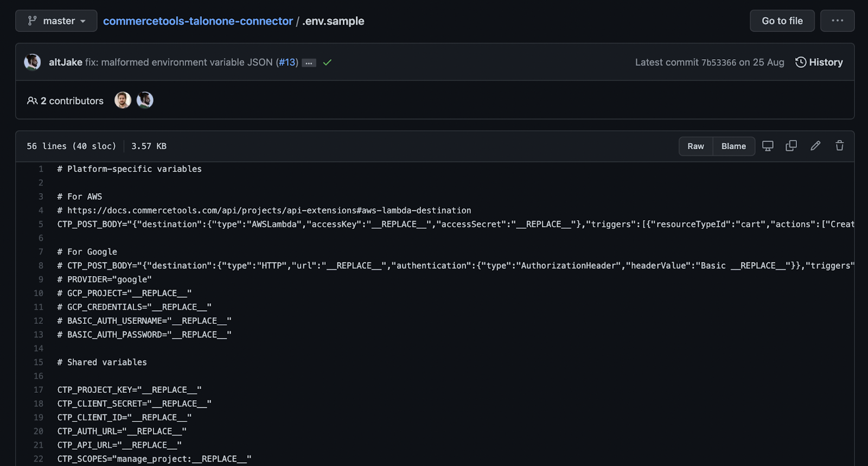Click the CTP_CLIENT_ID line

(x=124, y=417)
